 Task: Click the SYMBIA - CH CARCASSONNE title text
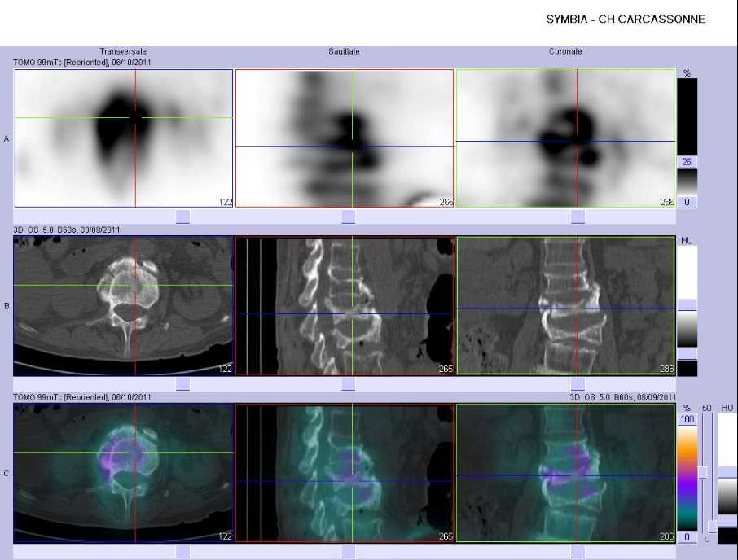tap(626, 20)
